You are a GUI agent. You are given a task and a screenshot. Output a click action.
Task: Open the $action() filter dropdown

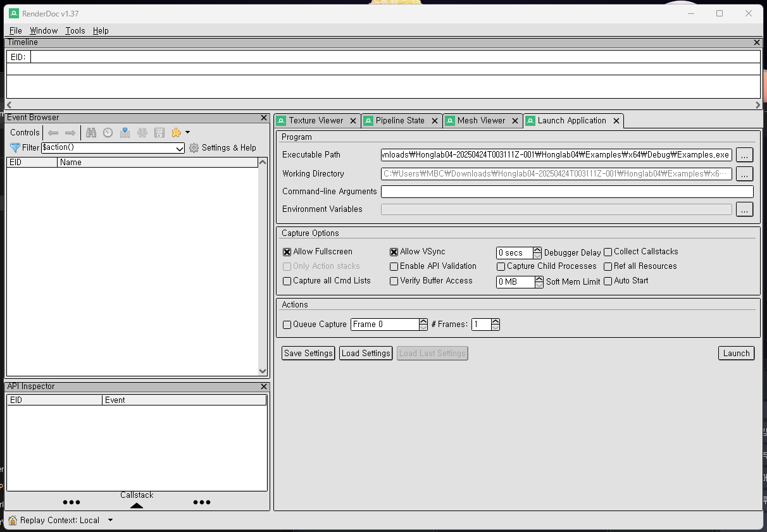pyautogui.click(x=179, y=148)
